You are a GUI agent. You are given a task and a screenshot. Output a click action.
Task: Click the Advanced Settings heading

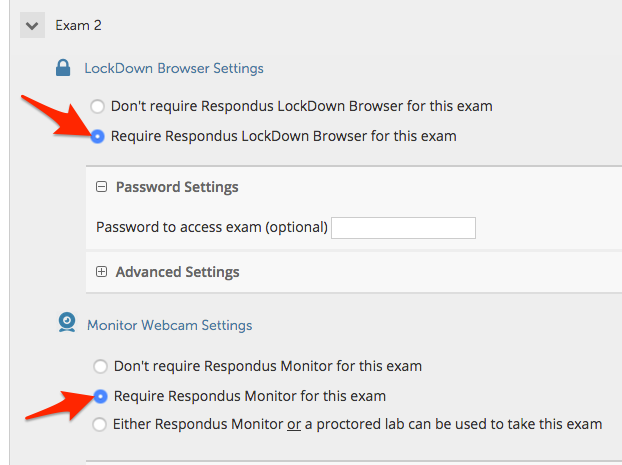(177, 272)
